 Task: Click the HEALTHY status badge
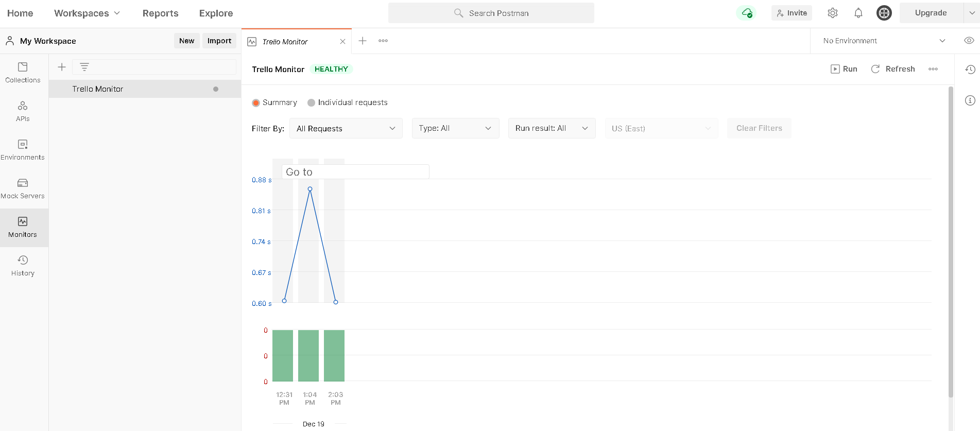[x=331, y=69]
